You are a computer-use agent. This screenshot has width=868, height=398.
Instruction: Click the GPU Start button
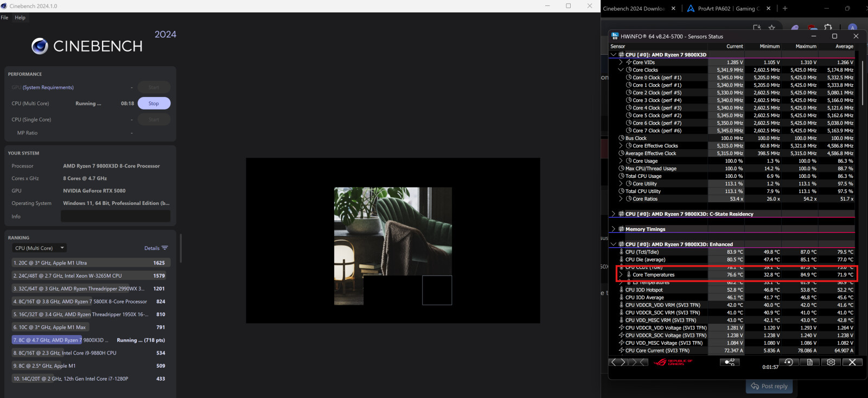[154, 87]
